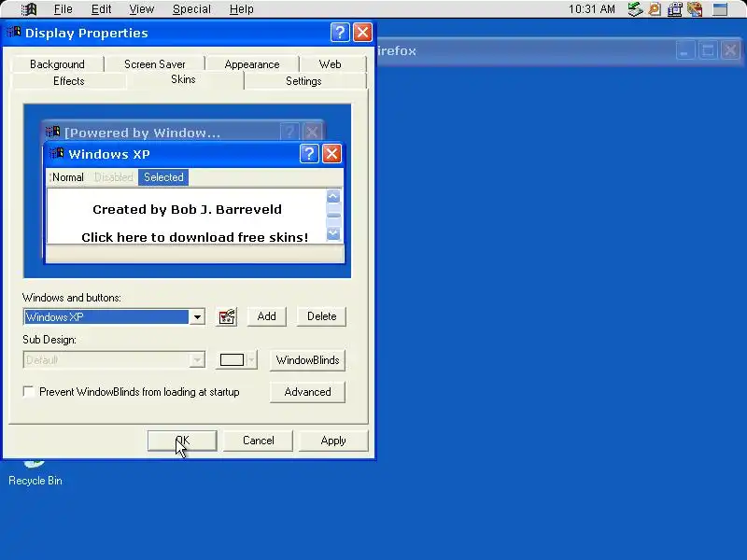Click the Advanced button
The height and width of the screenshot is (560, 747).
(308, 392)
